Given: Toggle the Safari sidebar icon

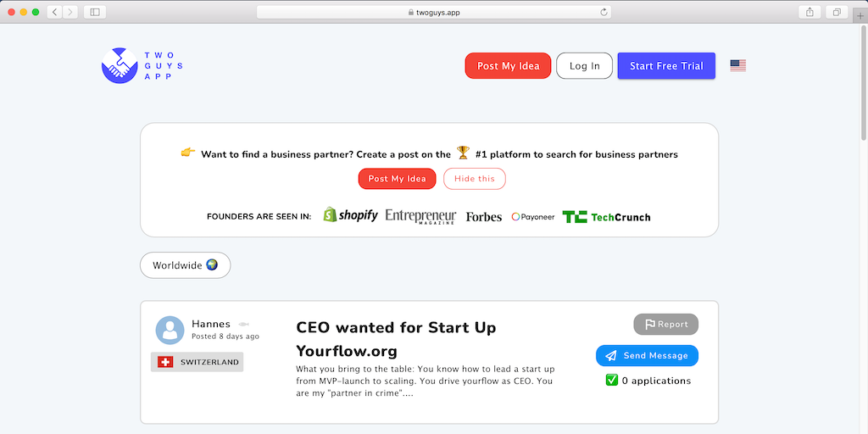Looking at the screenshot, I should pos(93,12).
